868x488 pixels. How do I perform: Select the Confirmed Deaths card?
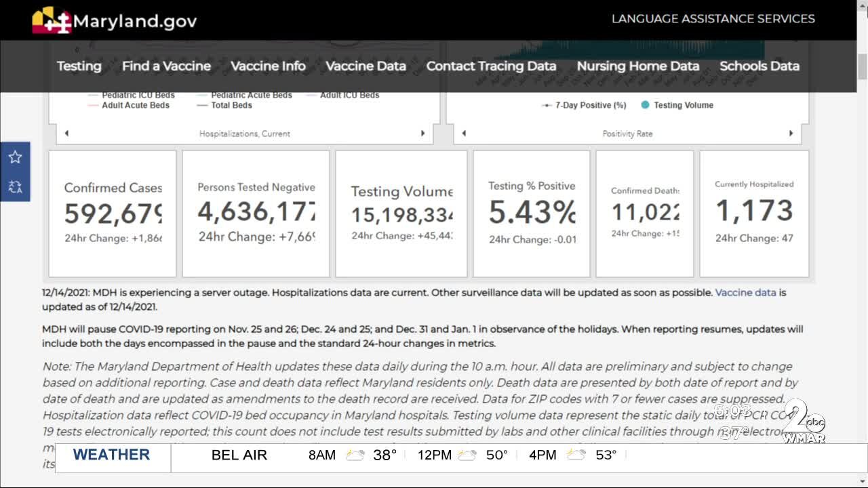(x=645, y=213)
